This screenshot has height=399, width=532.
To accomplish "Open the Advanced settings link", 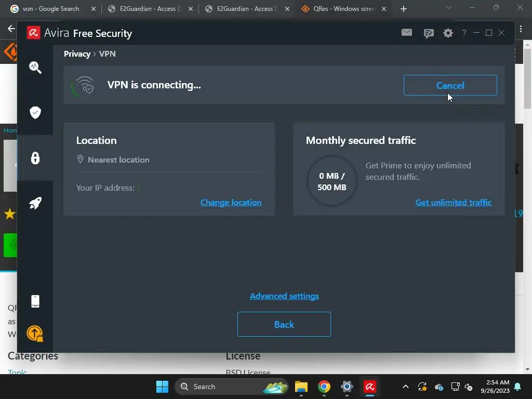I will click(284, 296).
